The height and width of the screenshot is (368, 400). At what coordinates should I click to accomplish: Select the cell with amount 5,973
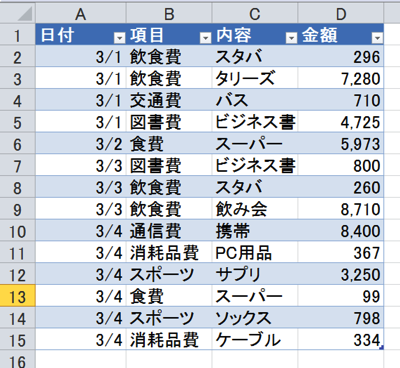341,144
